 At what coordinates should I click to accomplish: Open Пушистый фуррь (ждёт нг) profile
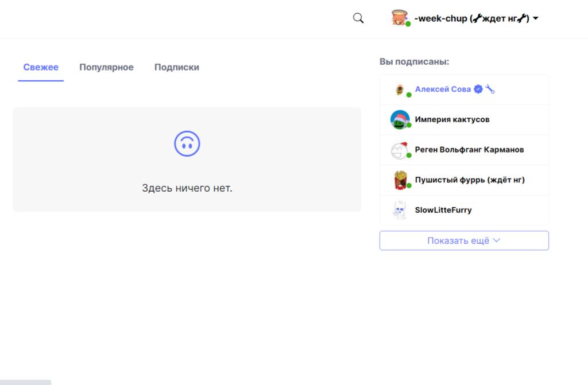click(470, 180)
